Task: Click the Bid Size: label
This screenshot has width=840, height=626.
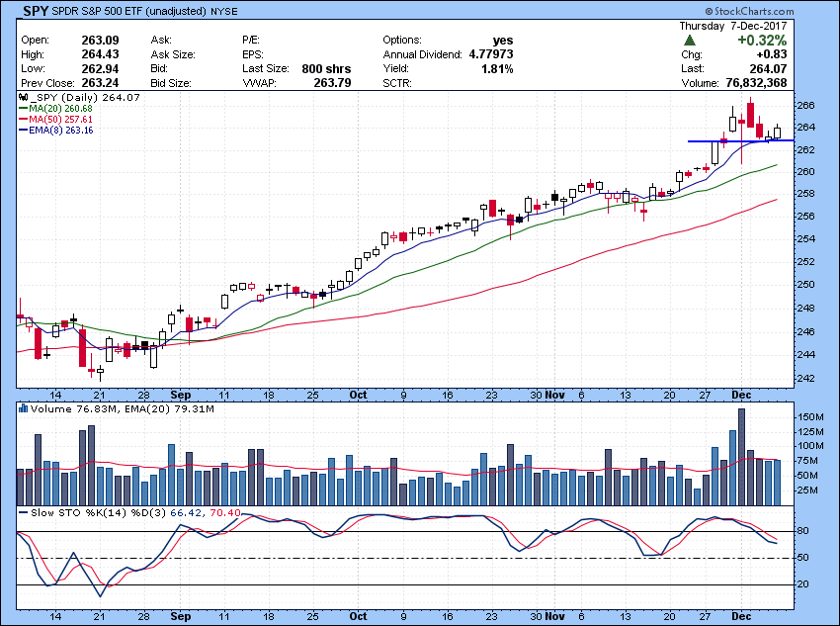Action: coord(171,83)
